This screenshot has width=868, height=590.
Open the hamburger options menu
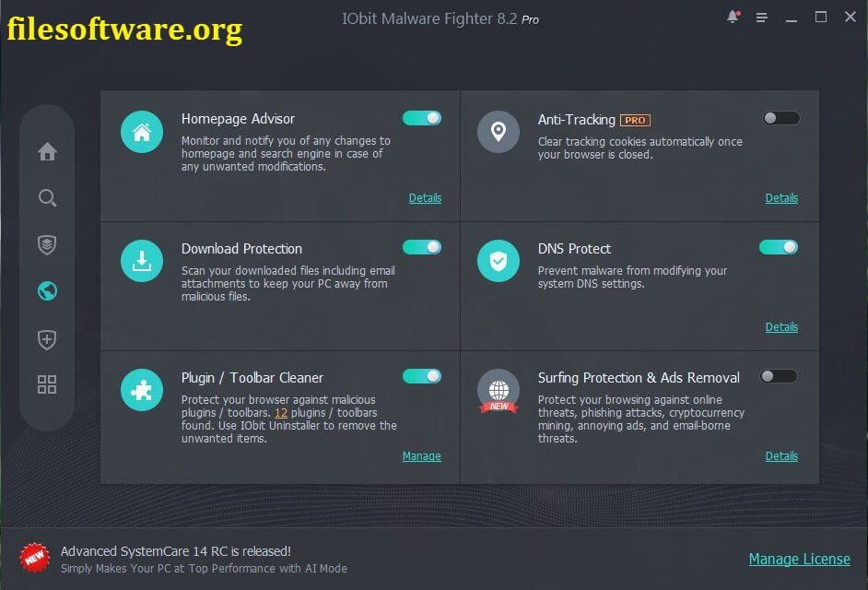tap(762, 18)
